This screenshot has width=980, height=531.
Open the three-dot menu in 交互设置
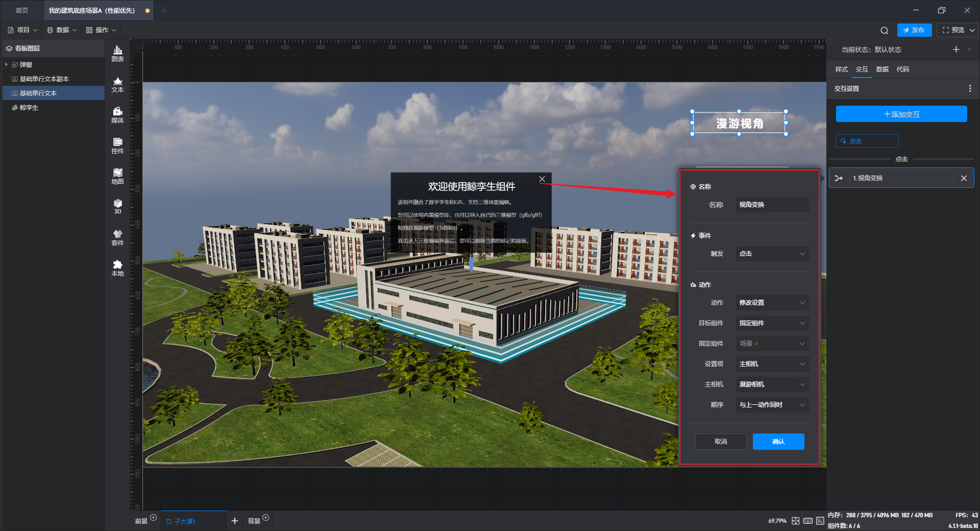point(970,88)
